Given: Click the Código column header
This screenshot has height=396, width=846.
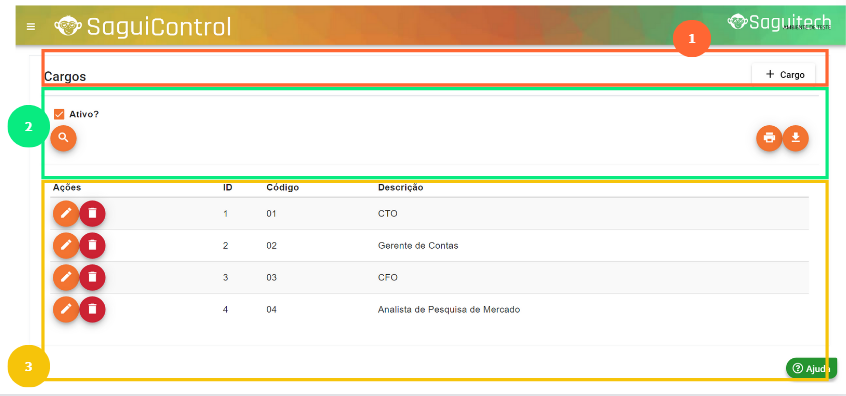Looking at the screenshot, I should coord(282,187).
